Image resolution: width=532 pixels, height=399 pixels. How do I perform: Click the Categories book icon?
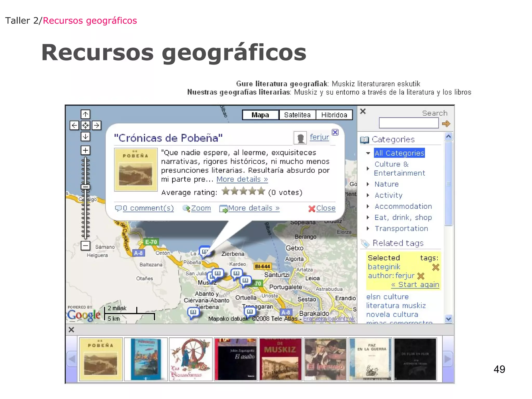pos(364,140)
